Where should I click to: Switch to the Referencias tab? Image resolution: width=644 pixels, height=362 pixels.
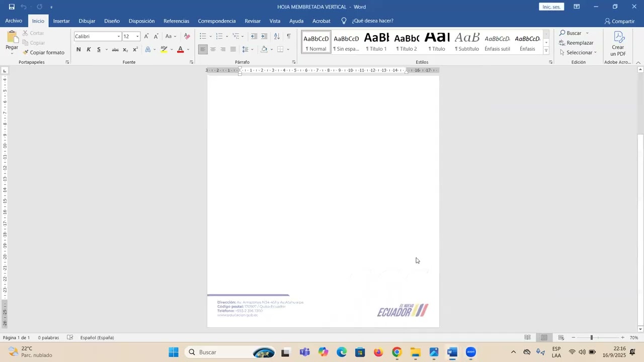176,21
